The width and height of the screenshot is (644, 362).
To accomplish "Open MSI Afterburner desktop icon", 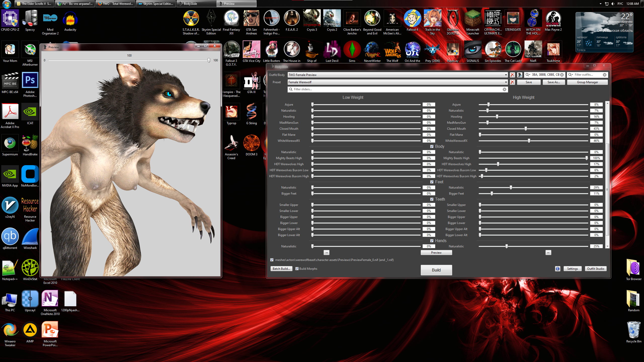I will (x=30, y=54).
